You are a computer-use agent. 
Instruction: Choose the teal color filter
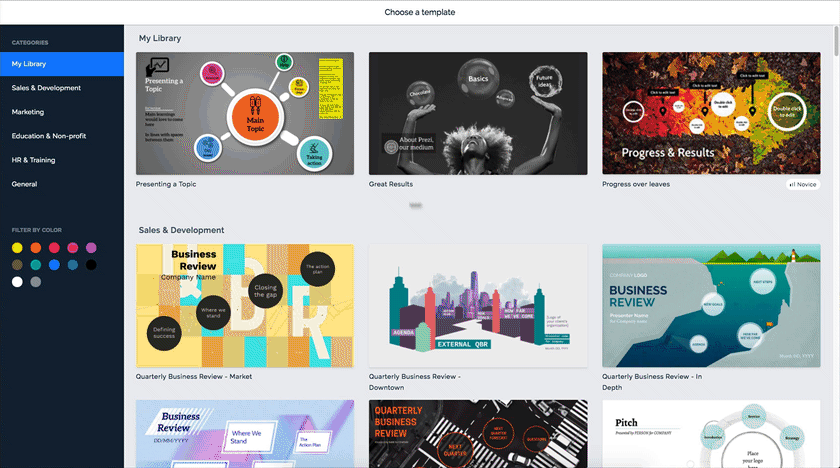click(x=36, y=265)
